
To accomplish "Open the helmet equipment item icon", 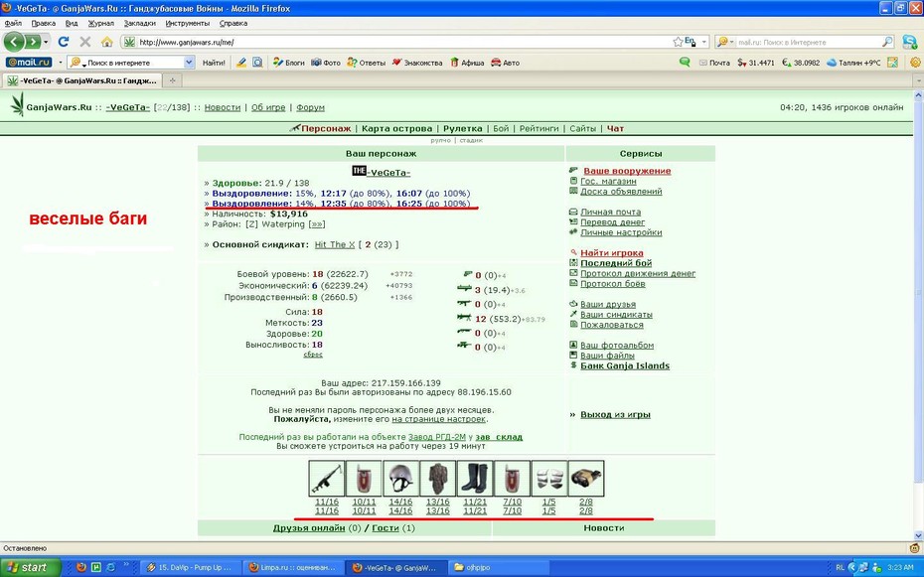I will (x=400, y=479).
